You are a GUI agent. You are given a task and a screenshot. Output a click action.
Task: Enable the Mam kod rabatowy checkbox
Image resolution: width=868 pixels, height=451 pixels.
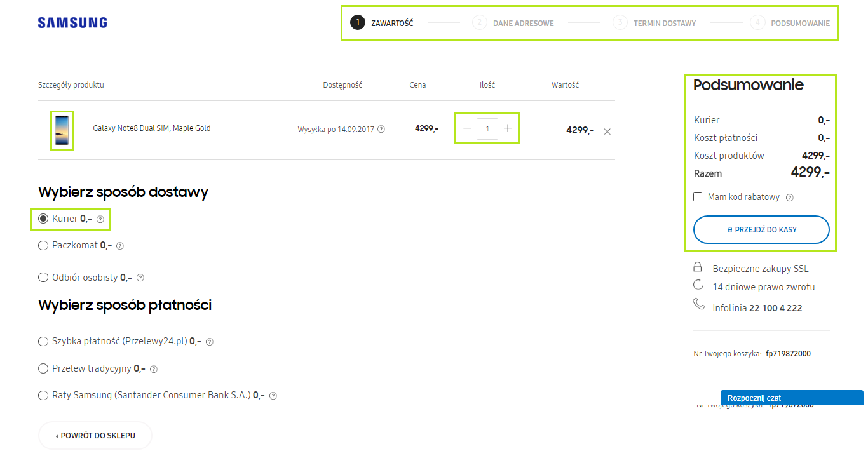click(x=698, y=197)
